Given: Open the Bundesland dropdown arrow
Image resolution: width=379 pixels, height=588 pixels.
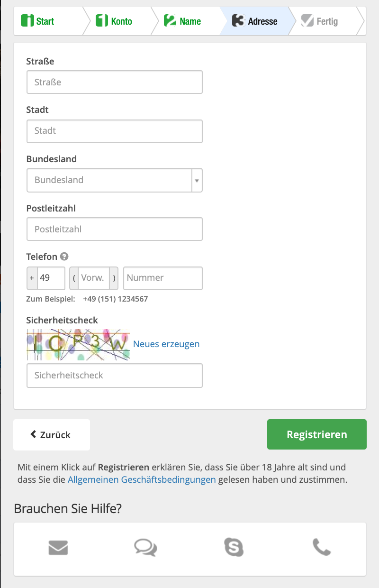Looking at the screenshot, I should pos(197,180).
